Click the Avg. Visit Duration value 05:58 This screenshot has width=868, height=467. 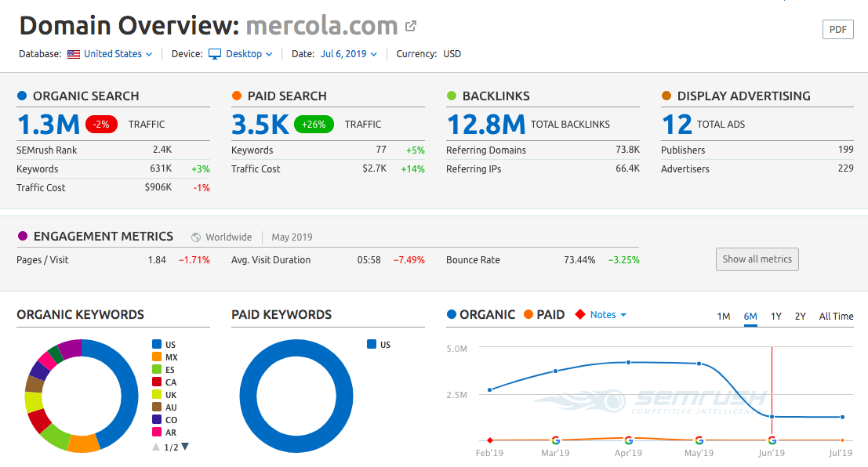(369, 260)
